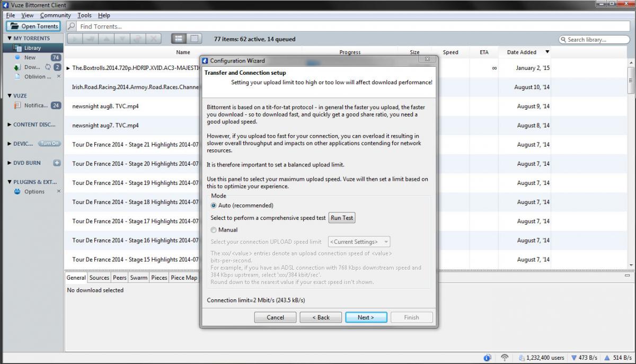Click the magnifier icon by Find Torrents
The image size is (636, 364).
point(72,26)
